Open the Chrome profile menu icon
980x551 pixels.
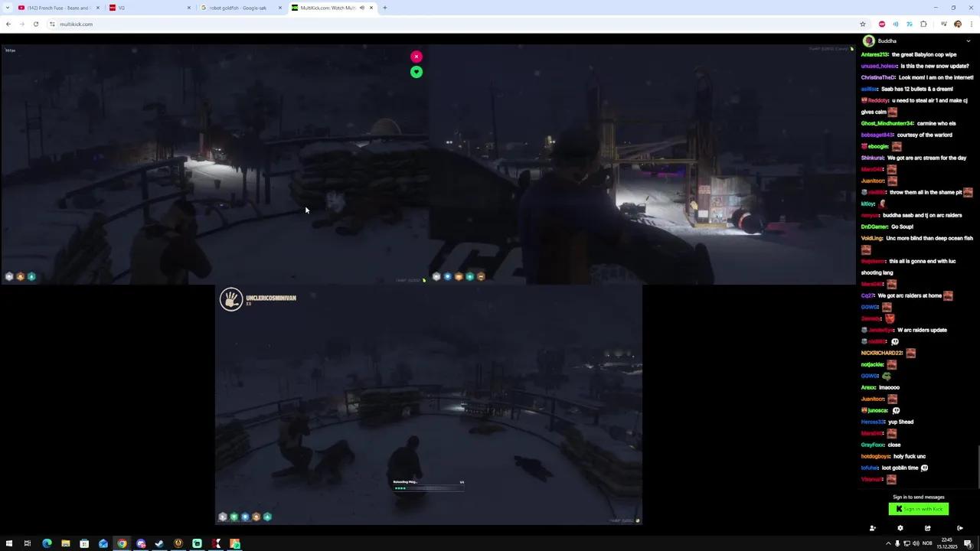[x=958, y=24]
